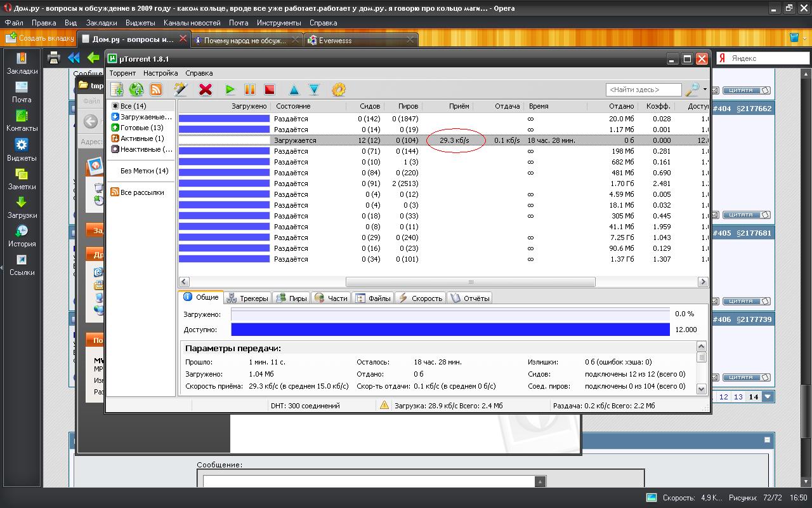Pause the torrent with orange pause icon

coord(250,90)
